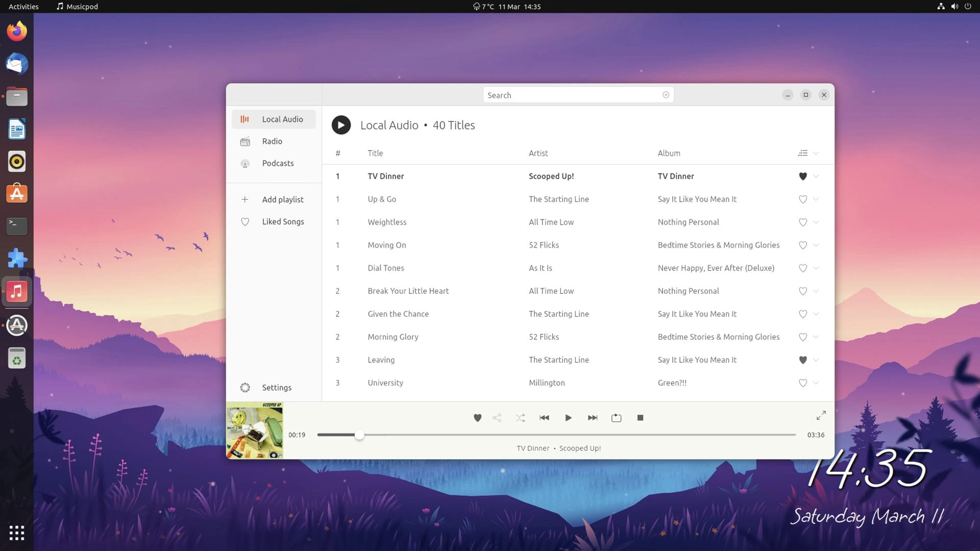Unlike the TV Dinner track heart
980x551 pixels.
(803, 176)
